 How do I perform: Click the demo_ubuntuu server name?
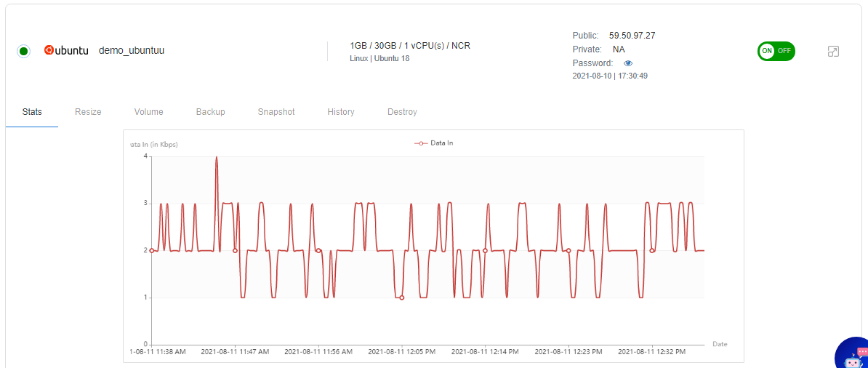(x=132, y=51)
